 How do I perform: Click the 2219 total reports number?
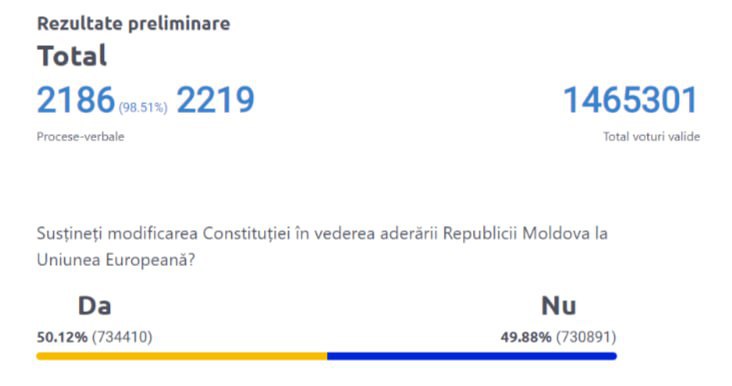215,100
